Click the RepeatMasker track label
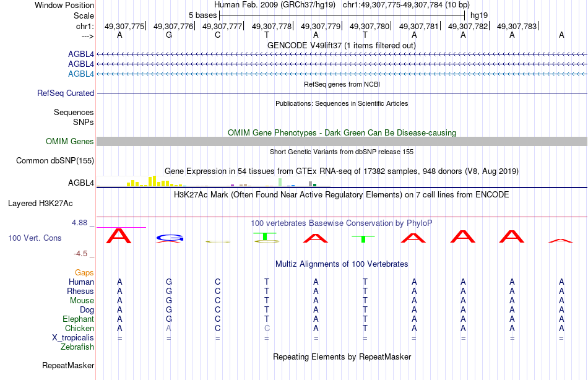The image size is (588, 380). click(68, 365)
